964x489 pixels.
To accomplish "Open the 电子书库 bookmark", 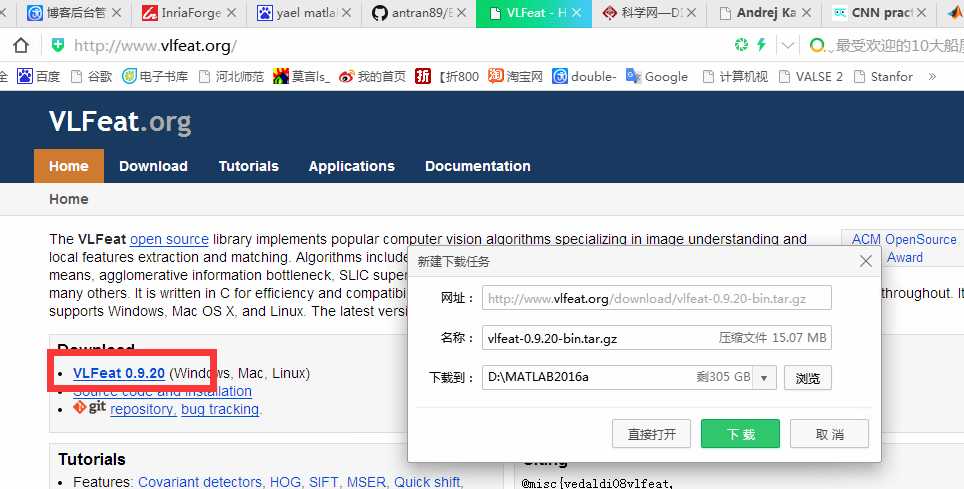I will pos(155,76).
